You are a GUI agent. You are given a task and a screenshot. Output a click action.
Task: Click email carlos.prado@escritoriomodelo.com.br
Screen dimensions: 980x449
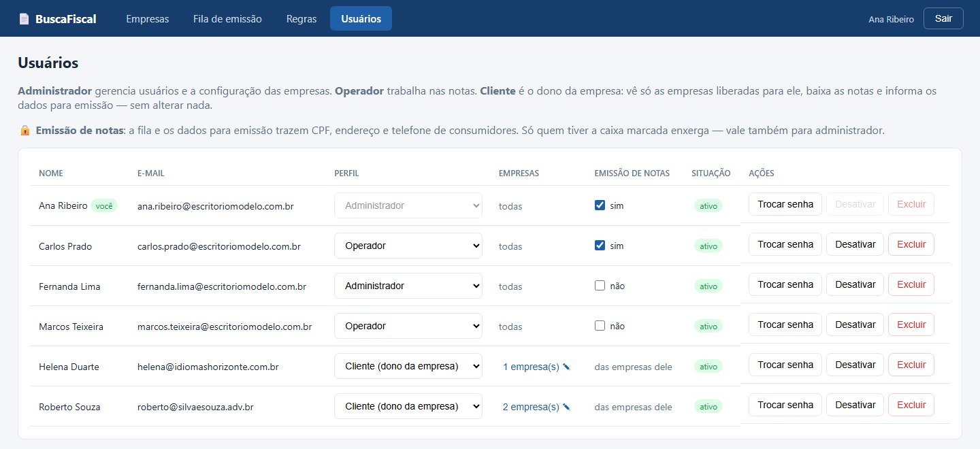[x=219, y=246]
